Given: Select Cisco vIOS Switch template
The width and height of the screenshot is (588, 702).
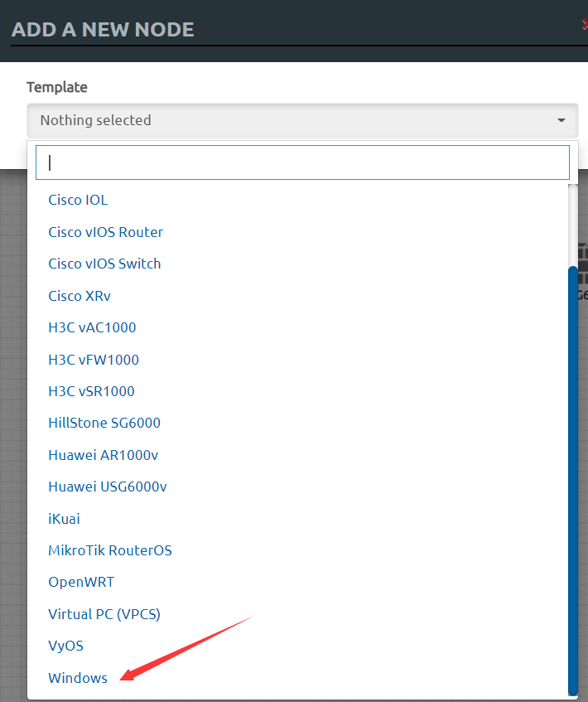Looking at the screenshot, I should 104,264.
